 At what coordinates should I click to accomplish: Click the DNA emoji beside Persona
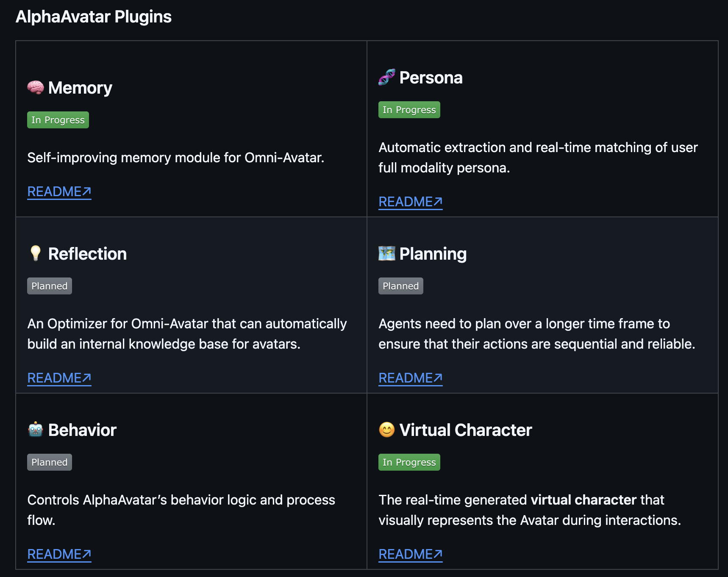tap(387, 78)
